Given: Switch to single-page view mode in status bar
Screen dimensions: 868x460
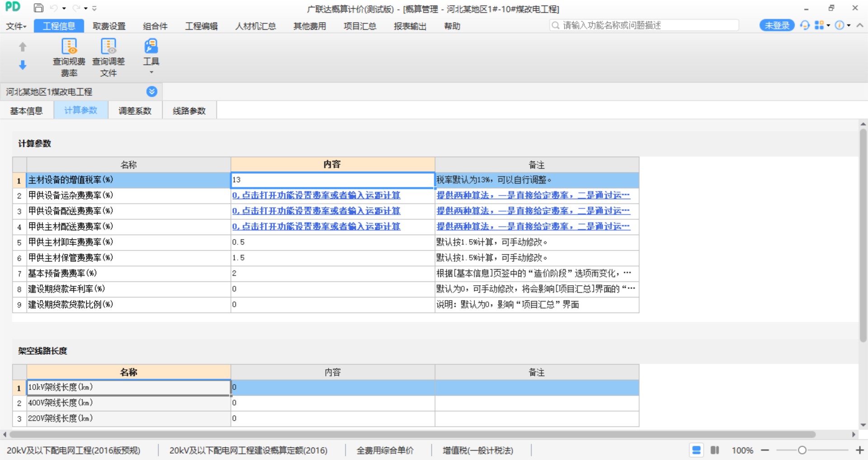Looking at the screenshot, I should (696, 450).
